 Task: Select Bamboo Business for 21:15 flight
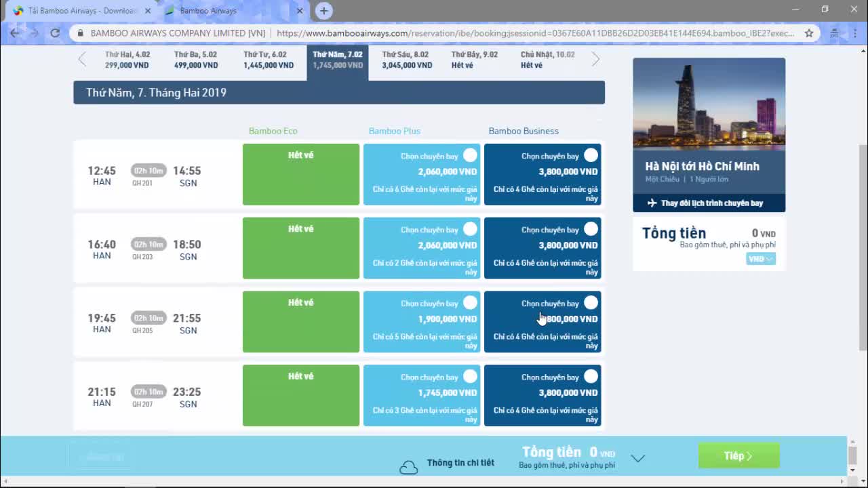[x=591, y=376]
